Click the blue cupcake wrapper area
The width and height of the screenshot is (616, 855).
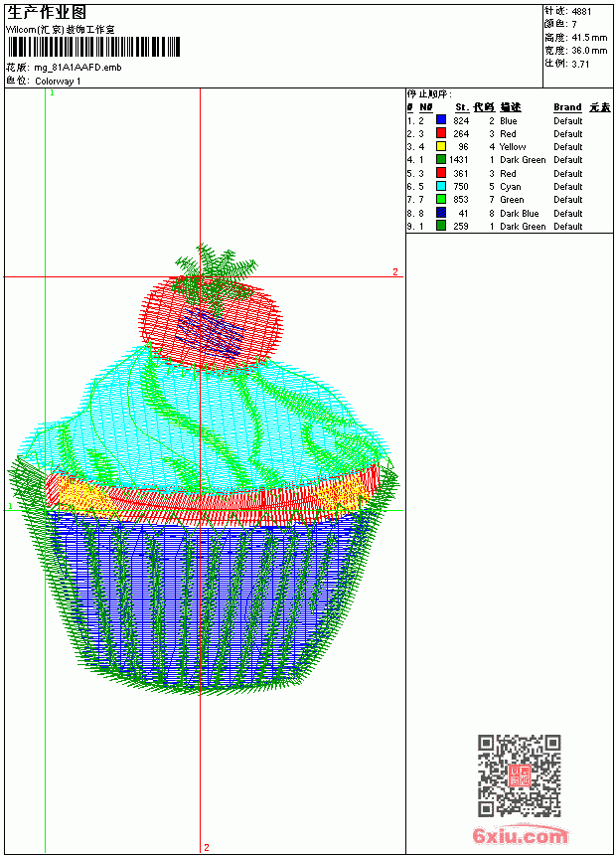click(207, 599)
